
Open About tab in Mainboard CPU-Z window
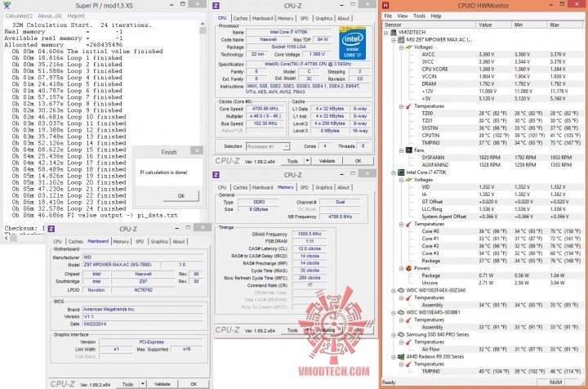pos(179,242)
